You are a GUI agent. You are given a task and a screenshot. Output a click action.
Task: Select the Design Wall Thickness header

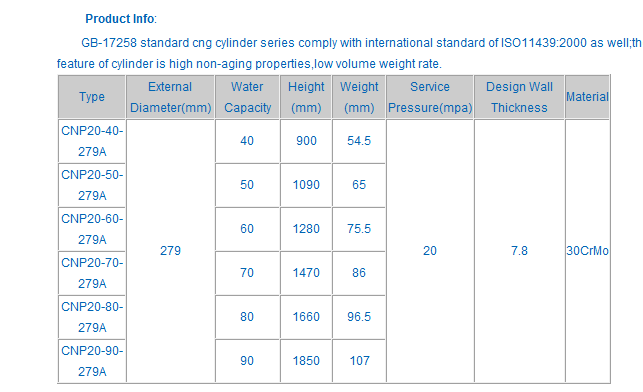tap(519, 97)
